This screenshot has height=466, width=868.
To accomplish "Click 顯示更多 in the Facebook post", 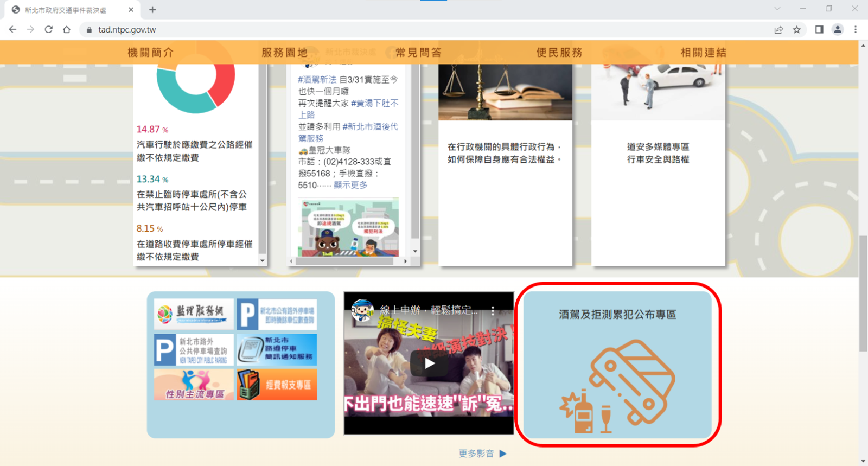I will tap(350, 185).
